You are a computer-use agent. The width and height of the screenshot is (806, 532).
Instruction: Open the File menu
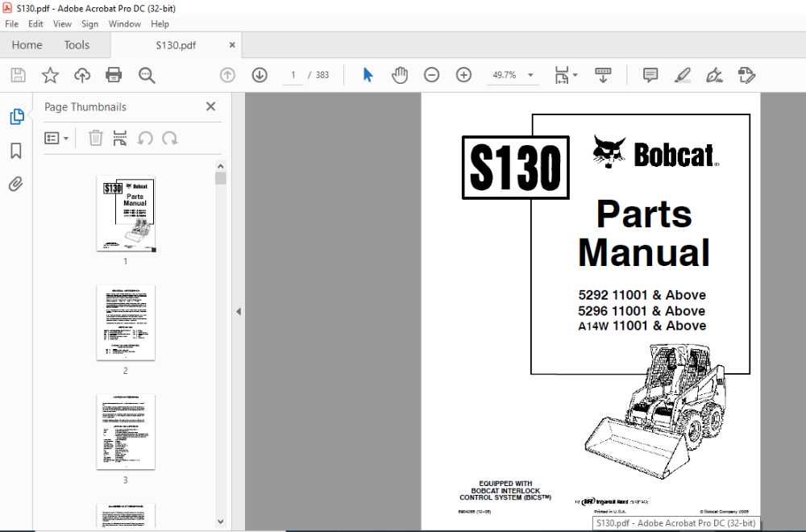11,23
